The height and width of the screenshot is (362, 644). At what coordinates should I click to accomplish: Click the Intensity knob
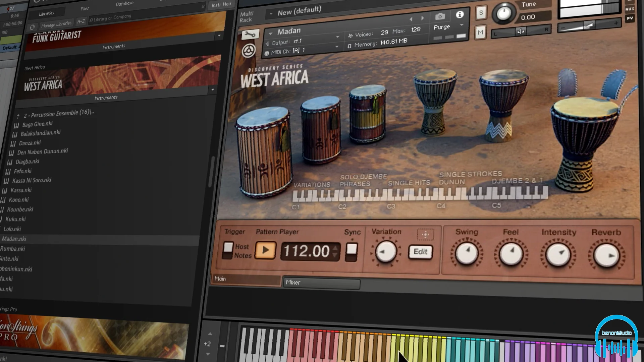(x=558, y=255)
